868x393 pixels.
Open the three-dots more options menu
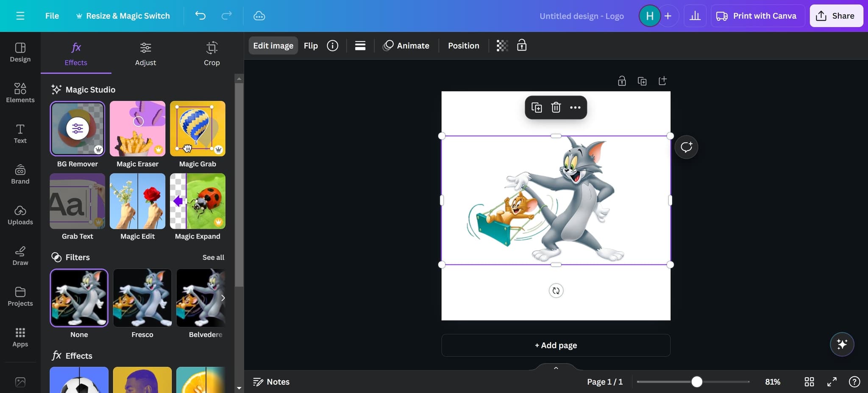(x=575, y=107)
